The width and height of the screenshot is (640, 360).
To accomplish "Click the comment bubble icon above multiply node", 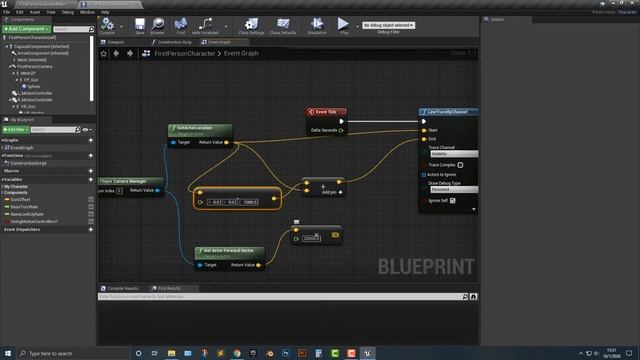I will 297,222.
